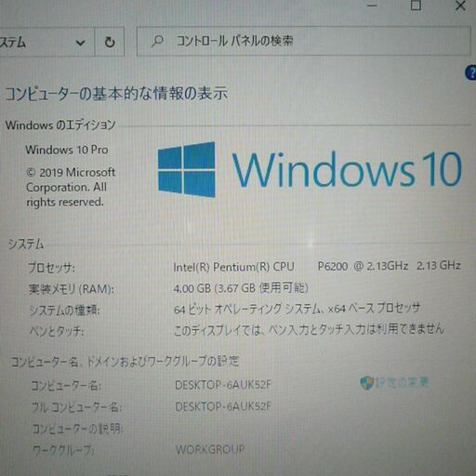Click the refresh button beside the address bar
Viewport: 476px width, 476px height.
tap(110, 42)
